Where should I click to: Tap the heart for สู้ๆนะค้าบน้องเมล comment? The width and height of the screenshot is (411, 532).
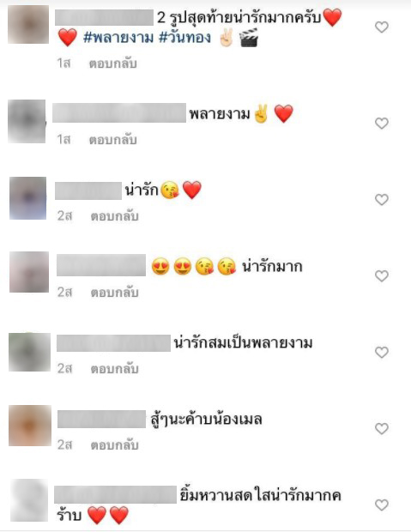(x=382, y=428)
